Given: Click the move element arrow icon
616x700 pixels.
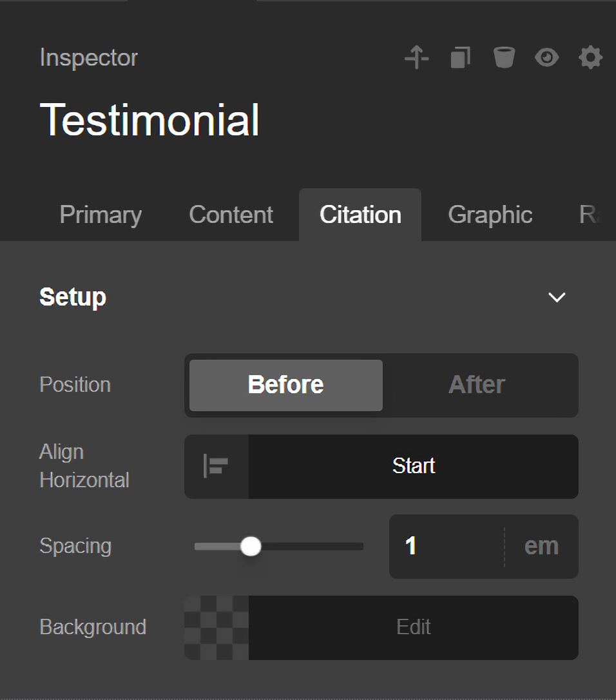Looking at the screenshot, I should point(416,57).
